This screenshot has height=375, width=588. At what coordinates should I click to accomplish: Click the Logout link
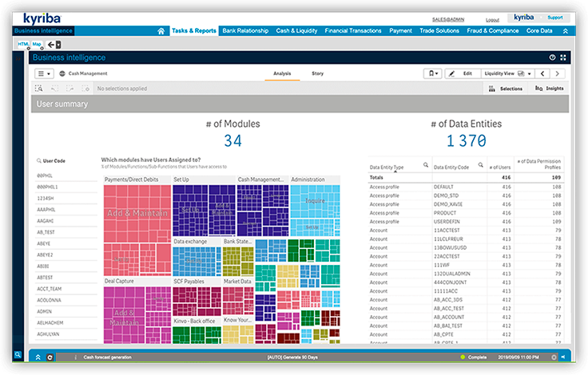pyautogui.click(x=492, y=19)
